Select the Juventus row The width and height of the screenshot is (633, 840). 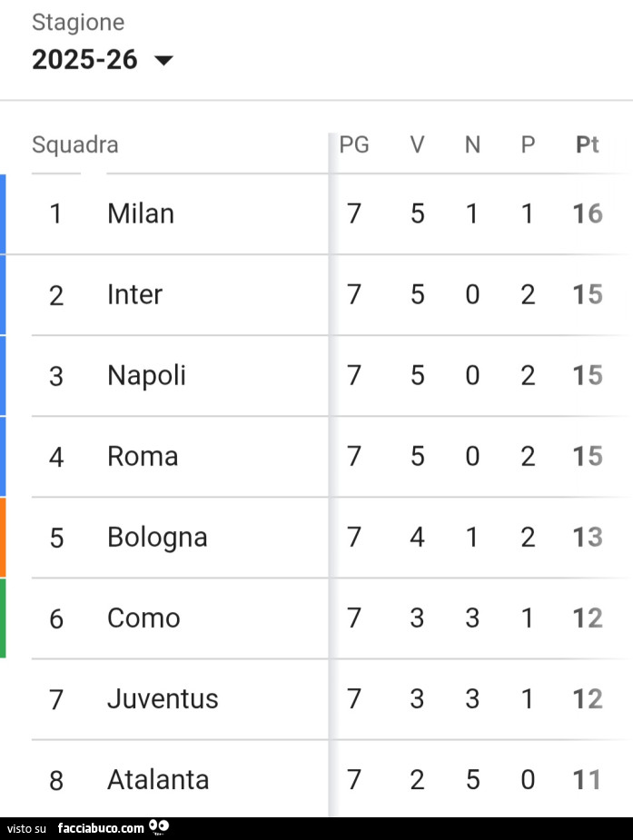point(163,698)
